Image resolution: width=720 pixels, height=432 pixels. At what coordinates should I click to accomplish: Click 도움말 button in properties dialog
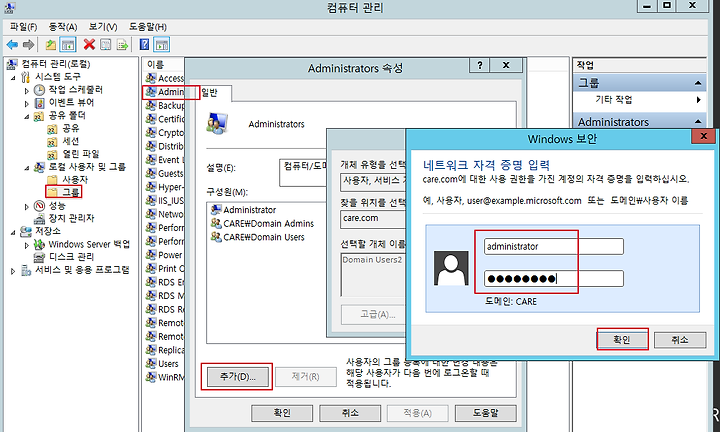[485, 413]
